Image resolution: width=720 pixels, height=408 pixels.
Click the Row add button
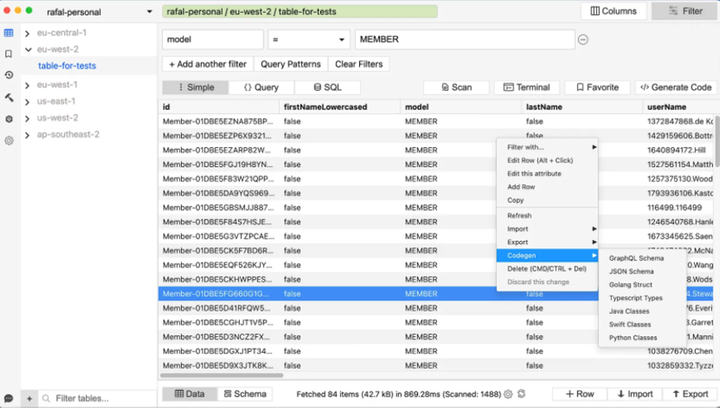coord(580,394)
